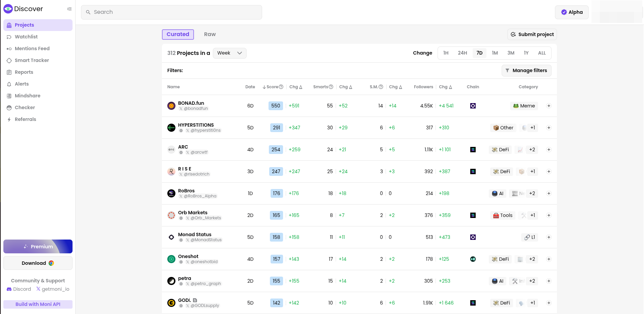Go to Smart Tracker page
This screenshot has height=314, width=644.
[x=32, y=60]
